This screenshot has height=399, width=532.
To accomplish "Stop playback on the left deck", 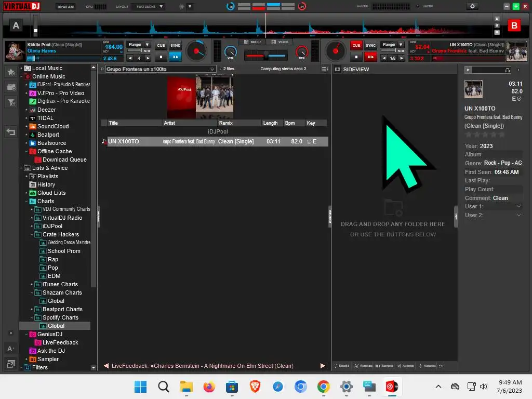I will point(161,57).
